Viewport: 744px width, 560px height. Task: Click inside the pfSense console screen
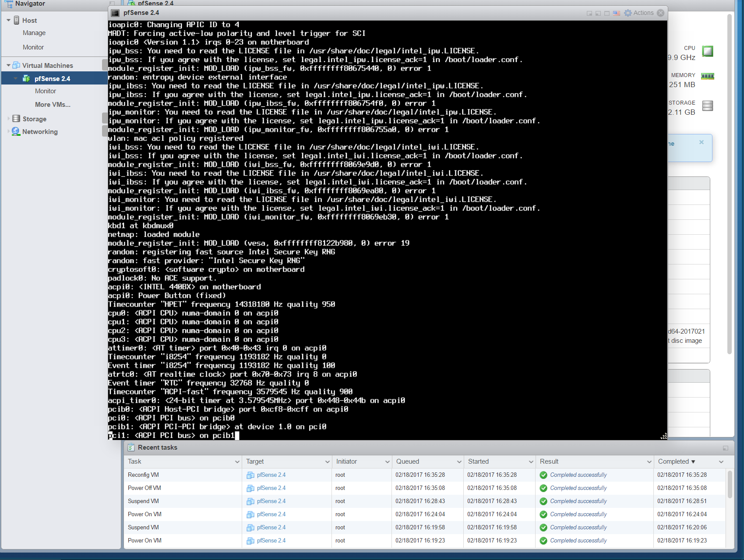[388, 230]
